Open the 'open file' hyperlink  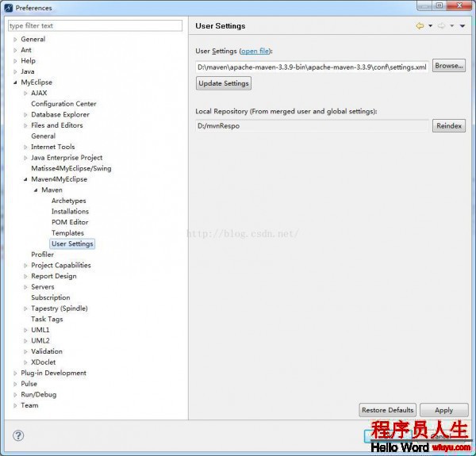coord(255,51)
